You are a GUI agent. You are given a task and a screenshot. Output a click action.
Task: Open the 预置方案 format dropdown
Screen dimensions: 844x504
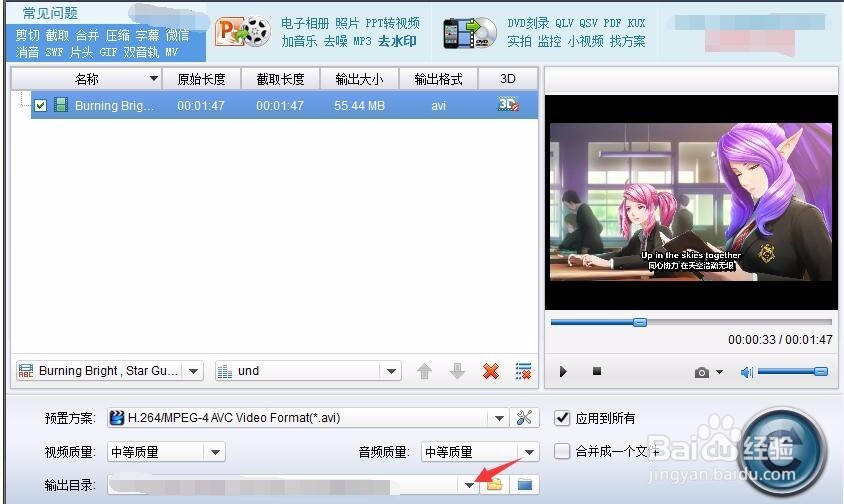[499, 418]
